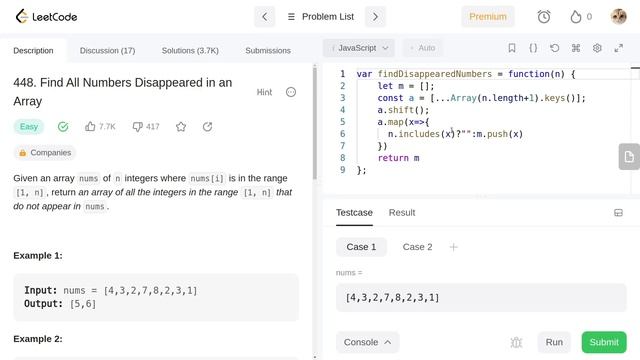Click the Example 1 code block
640x360 pixels.
pos(156,297)
